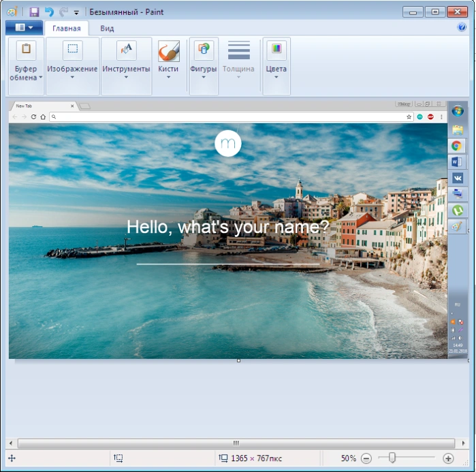
Task: Click the zoom in plus button
Action: click(x=448, y=458)
